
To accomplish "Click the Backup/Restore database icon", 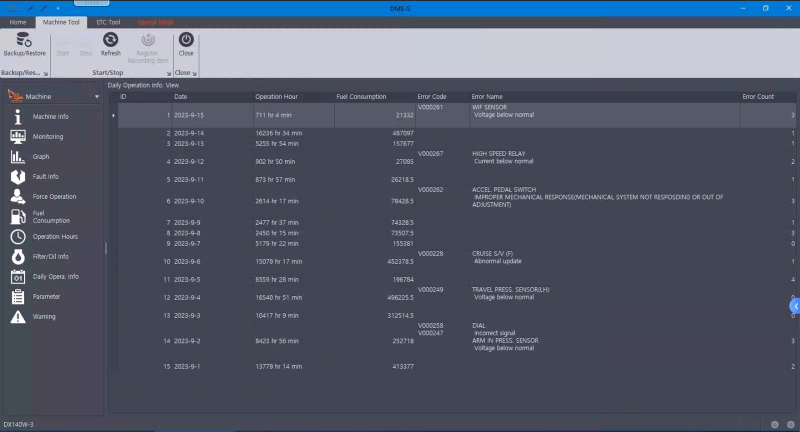I will [x=24, y=40].
